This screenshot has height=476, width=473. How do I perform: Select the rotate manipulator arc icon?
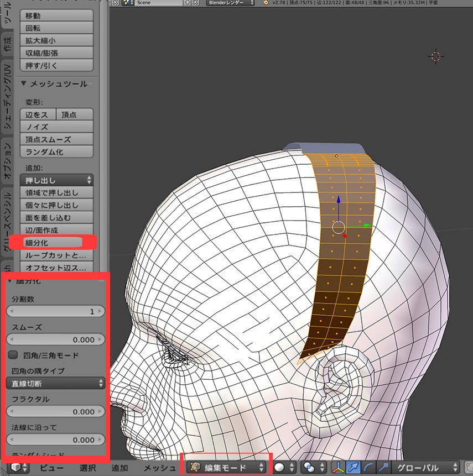click(x=368, y=467)
